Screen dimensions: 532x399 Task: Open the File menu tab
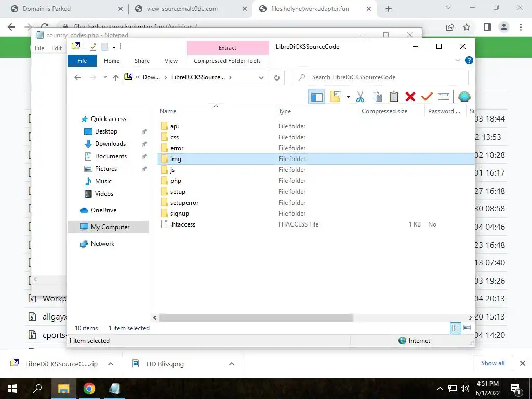[x=82, y=61]
